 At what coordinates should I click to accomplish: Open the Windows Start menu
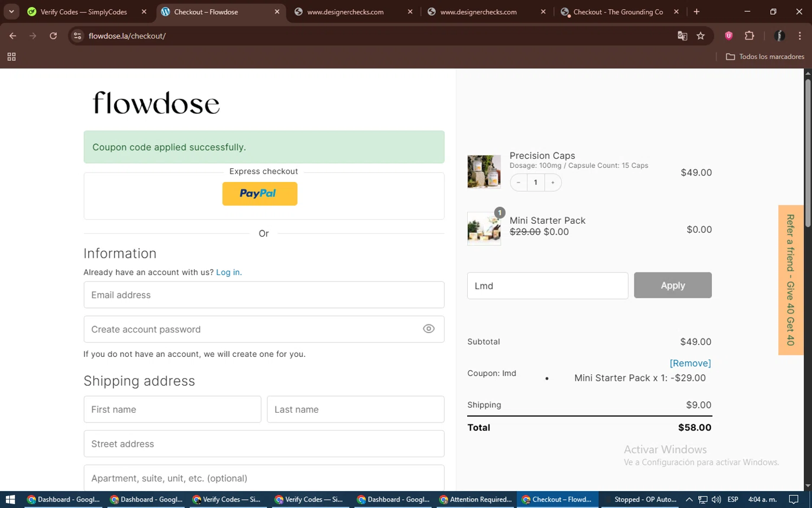point(10,499)
